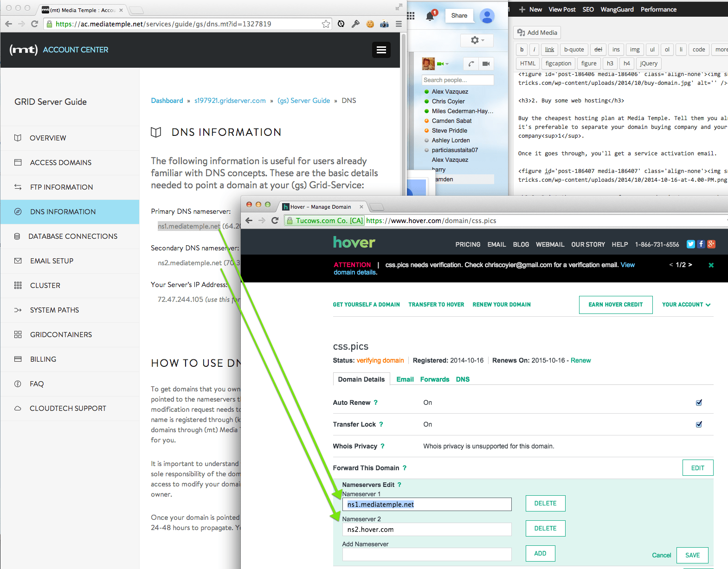
Task: Show next Hover attention notice
Action: point(690,265)
